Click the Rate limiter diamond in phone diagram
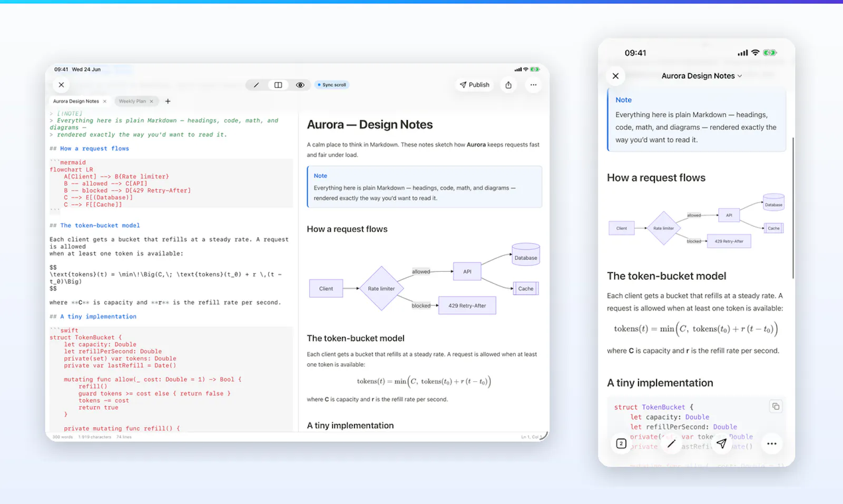The height and width of the screenshot is (504, 843). pos(664,228)
